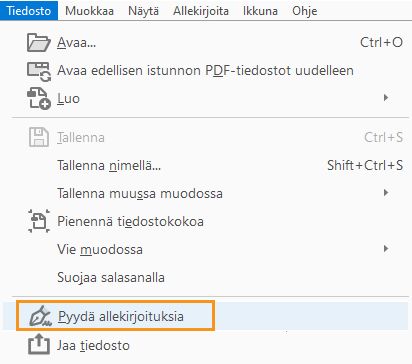Image resolution: width=412 pixels, height=364 pixels.
Task: Click the reduce file size icon
Action: [x=39, y=221]
